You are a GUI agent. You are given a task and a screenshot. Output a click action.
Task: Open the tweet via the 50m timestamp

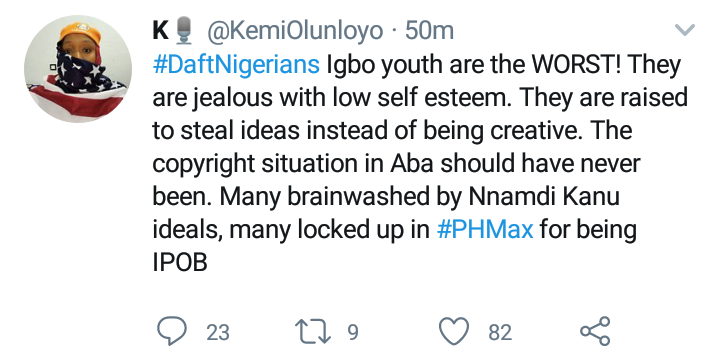pyautogui.click(x=429, y=31)
